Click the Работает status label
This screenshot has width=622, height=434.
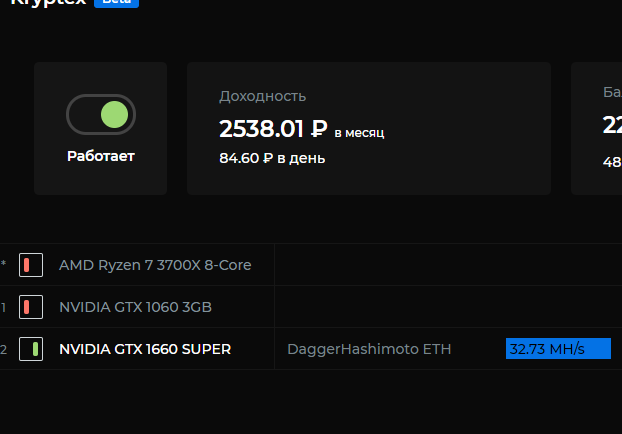(101, 156)
